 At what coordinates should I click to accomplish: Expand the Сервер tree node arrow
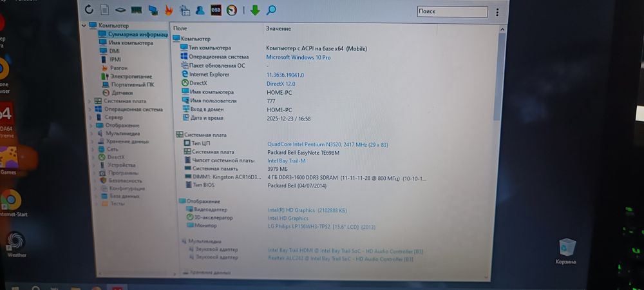(90, 117)
